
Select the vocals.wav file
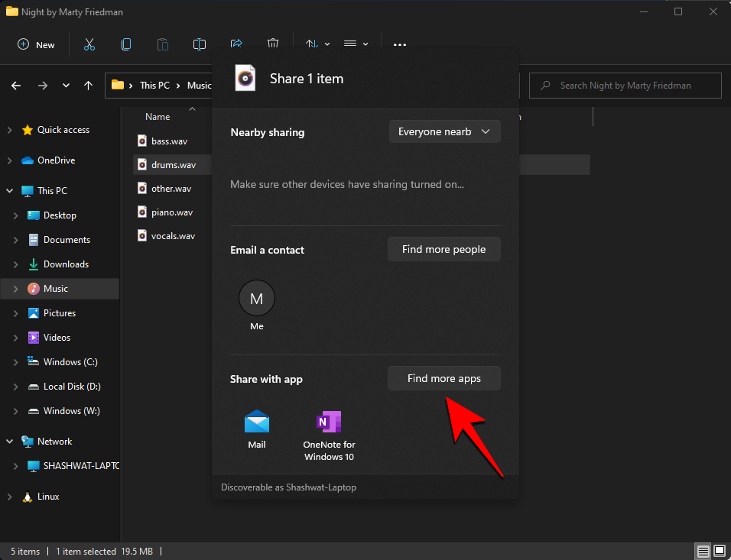pyautogui.click(x=173, y=236)
